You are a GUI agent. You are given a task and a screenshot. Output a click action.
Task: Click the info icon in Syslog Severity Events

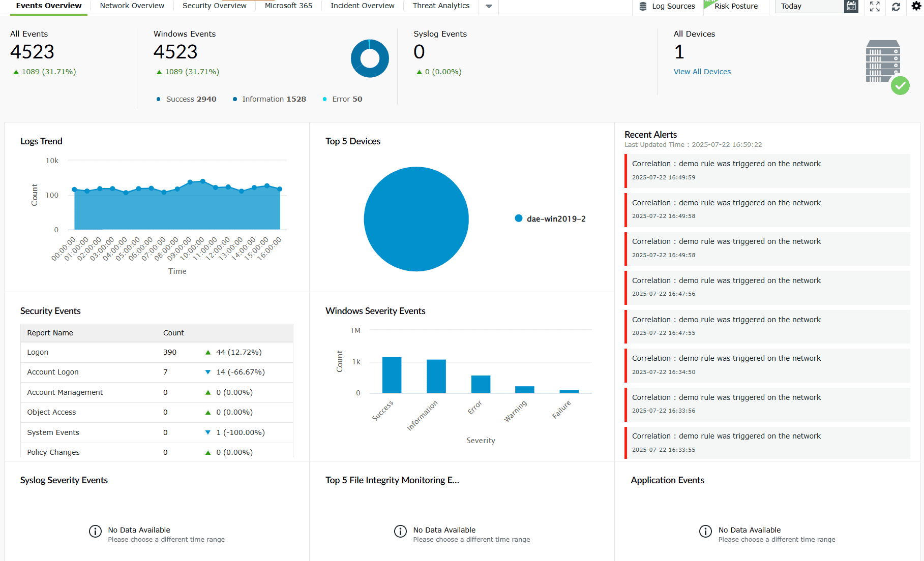point(95,531)
